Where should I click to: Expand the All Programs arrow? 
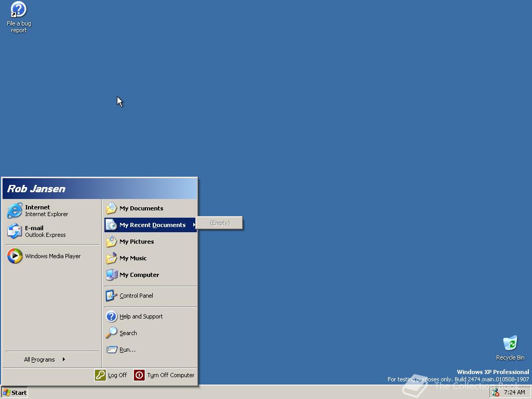point(64,360)
